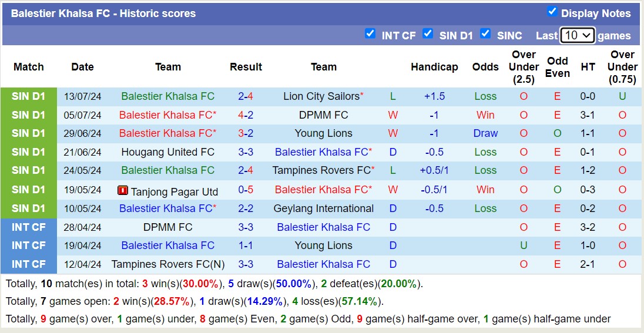Click Hougang United FC team link
The image size is (644, 333).
[x=167, y=152]
